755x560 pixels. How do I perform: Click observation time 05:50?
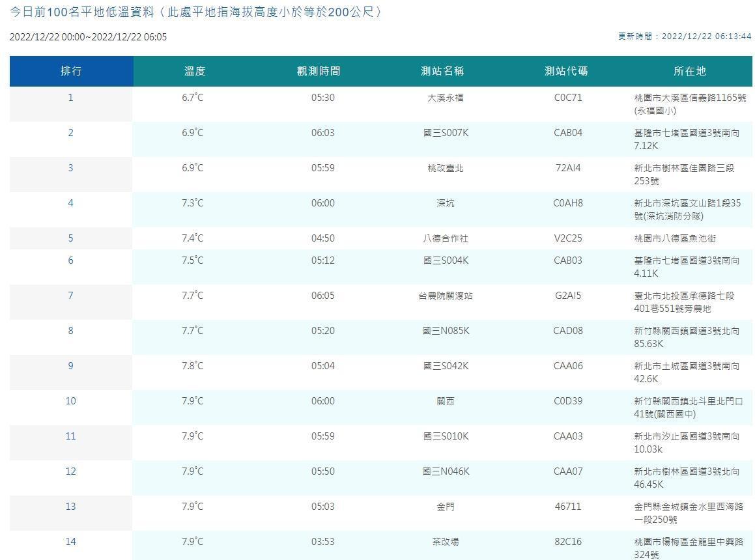pyautogui.click(x=322, y=471)
